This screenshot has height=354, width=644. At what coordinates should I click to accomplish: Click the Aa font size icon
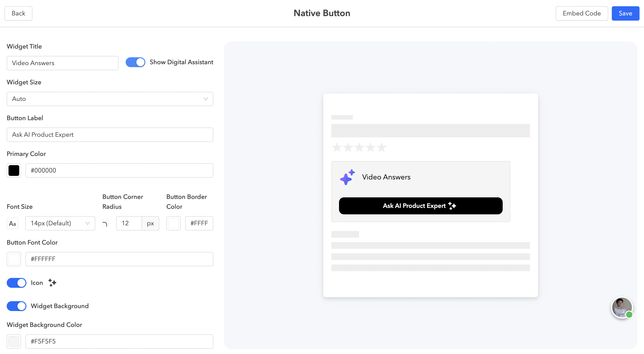point(13,223)
